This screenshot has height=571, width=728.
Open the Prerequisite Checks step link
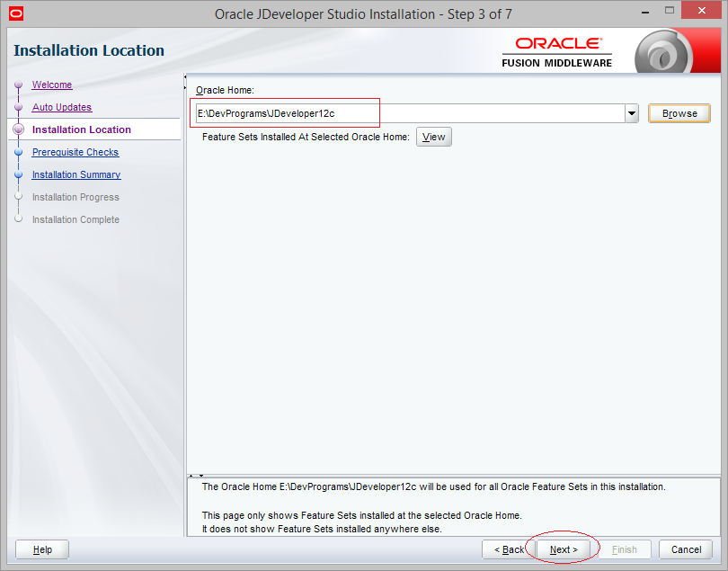coord(75,152)
